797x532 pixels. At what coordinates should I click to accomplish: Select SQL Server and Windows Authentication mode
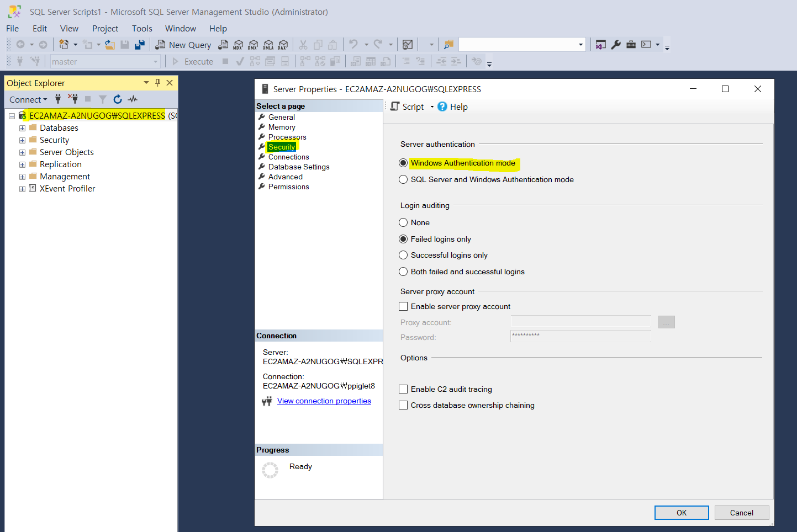coord(403,179)
